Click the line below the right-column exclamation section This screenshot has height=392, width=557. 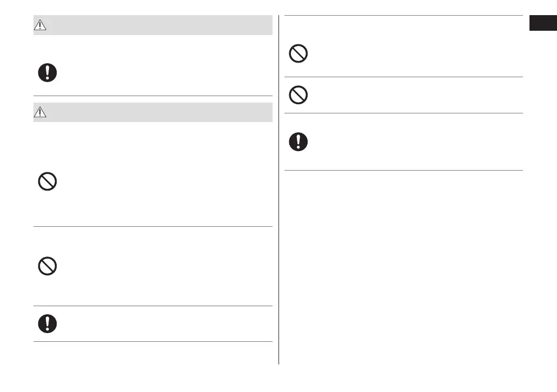(404, 171)
